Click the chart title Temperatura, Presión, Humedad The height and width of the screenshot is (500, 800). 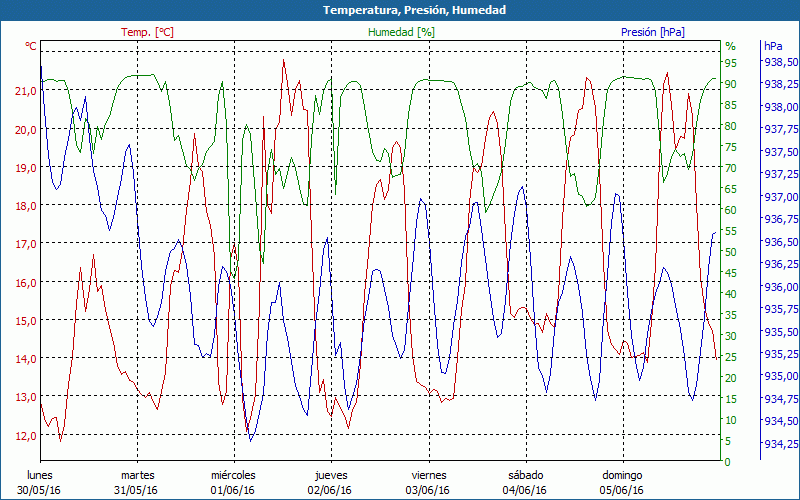pyautogui.click(x=400, y=10)
